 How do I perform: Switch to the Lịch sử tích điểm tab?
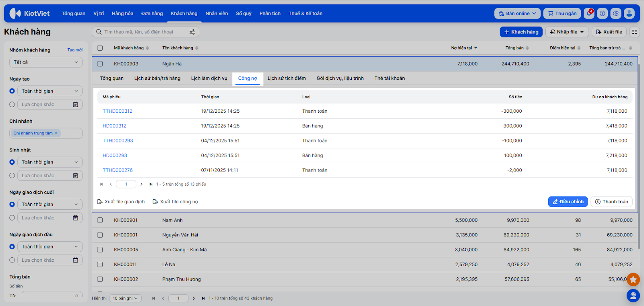(287, 79)
